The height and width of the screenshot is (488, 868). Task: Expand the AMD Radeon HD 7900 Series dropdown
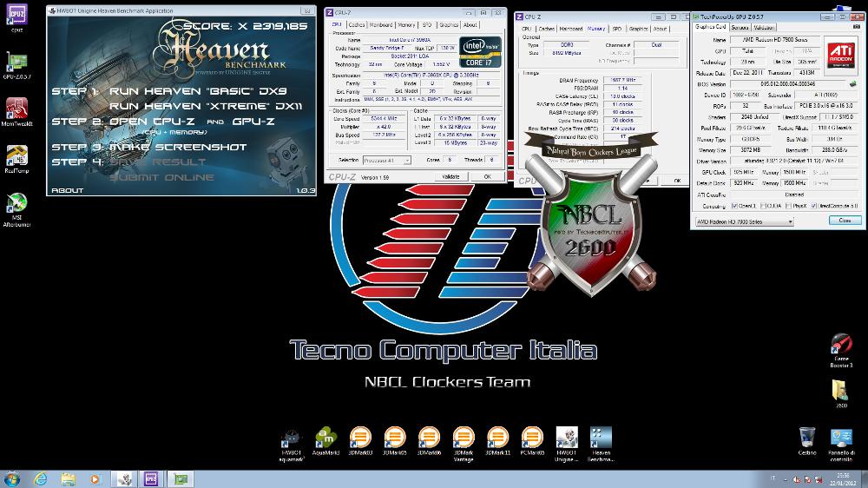coord(744,221)
